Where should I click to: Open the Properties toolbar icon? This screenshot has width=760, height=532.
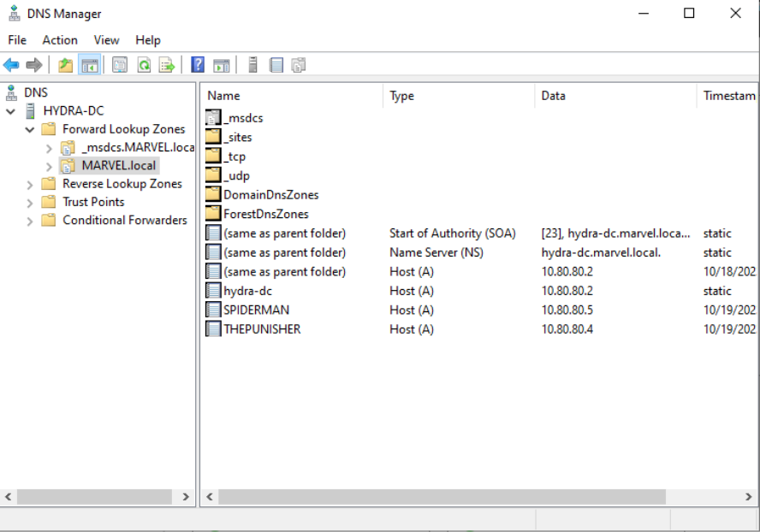click(120, 65)
